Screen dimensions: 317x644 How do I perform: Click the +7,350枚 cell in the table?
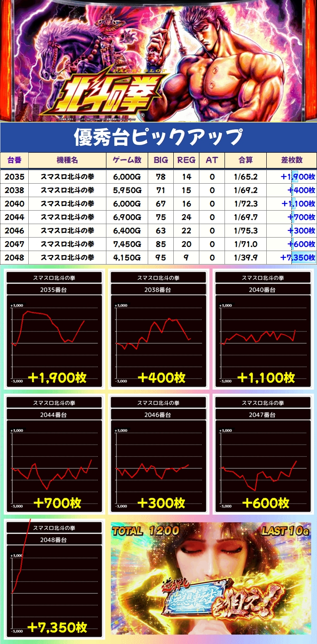[x=291, y=258]
